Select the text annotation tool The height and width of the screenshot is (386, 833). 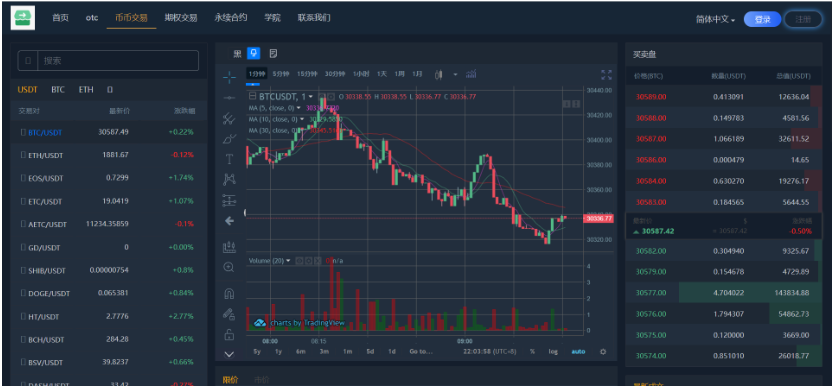click(229, 159)
